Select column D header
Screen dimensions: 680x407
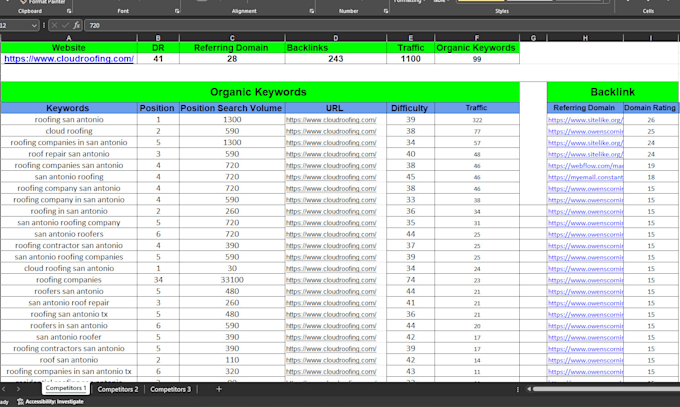[336, 38]
